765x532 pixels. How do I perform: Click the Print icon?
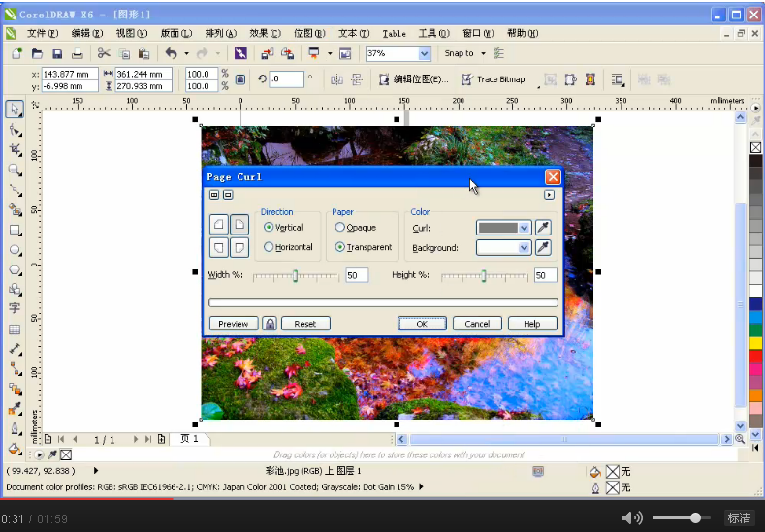(78, 53)
